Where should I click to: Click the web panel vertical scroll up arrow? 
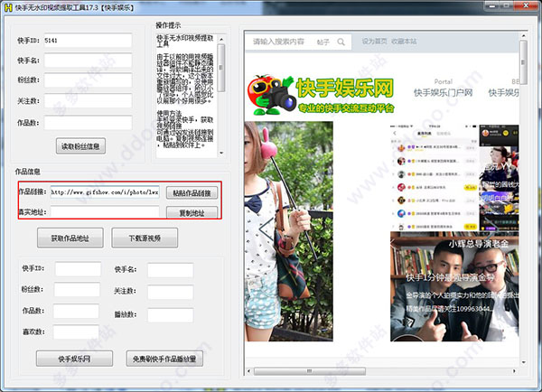[523, 35]
